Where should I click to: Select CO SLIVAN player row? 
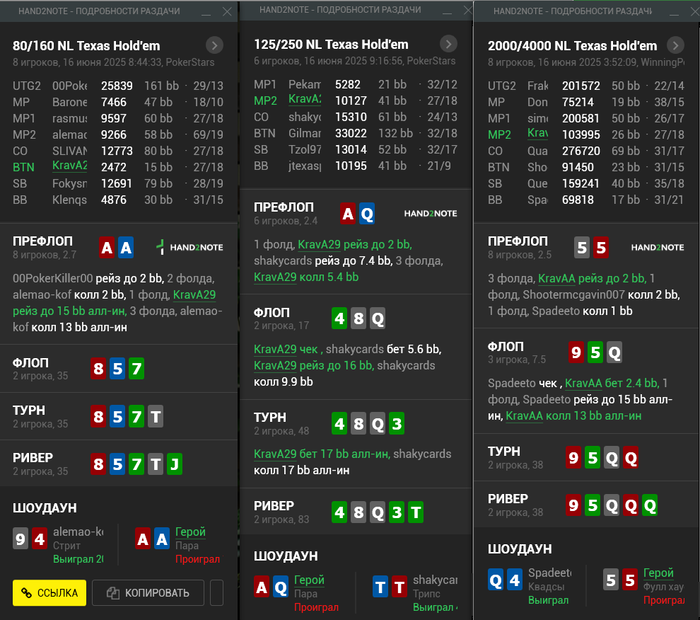pos(118,151)
